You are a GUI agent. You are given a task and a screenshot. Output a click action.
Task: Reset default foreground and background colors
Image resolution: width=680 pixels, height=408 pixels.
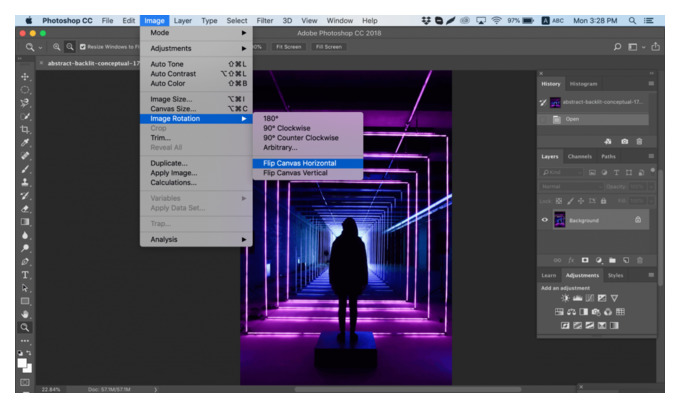click(x=20, y=353)
